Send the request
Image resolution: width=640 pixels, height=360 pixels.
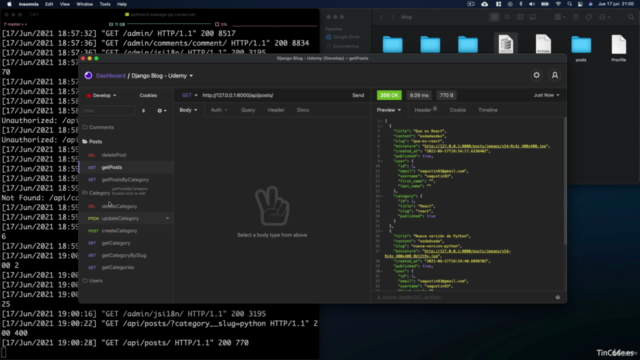point(358,95)
